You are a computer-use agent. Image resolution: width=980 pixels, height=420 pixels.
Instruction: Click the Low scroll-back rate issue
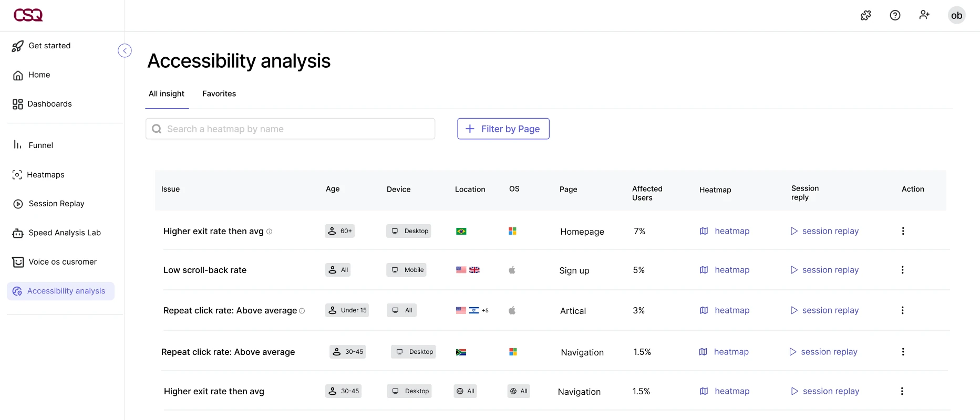point(205,270)
